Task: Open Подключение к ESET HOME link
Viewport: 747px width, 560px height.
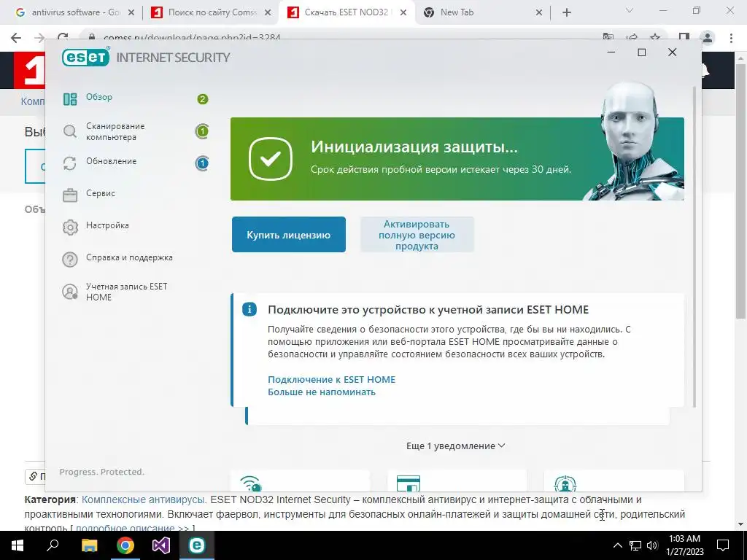Action: click(x=332, y=379)
